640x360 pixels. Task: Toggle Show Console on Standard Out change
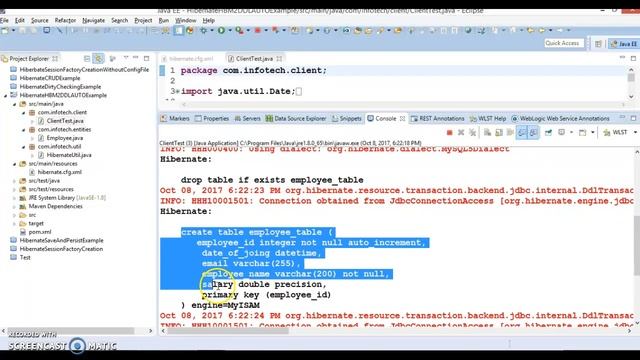coord(522,133)
